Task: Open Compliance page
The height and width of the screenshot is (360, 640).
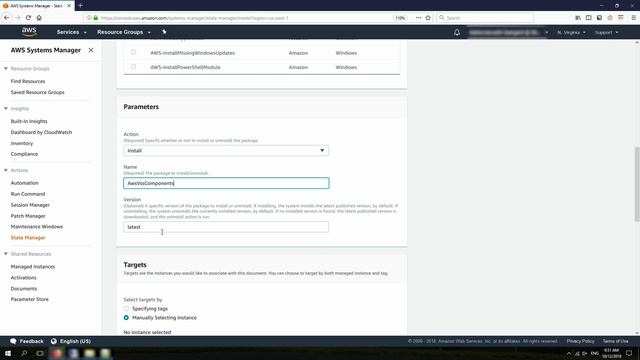Action: click(24, 154)
